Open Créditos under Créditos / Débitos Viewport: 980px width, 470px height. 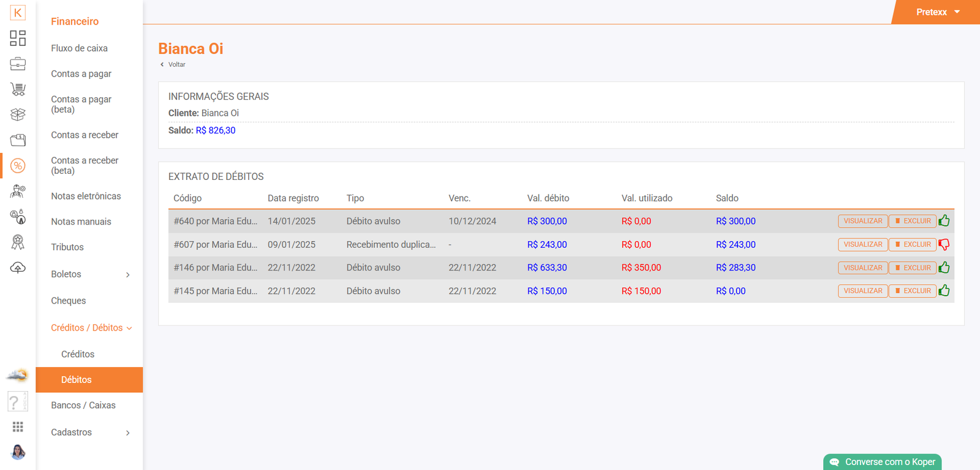coord(78,354)
